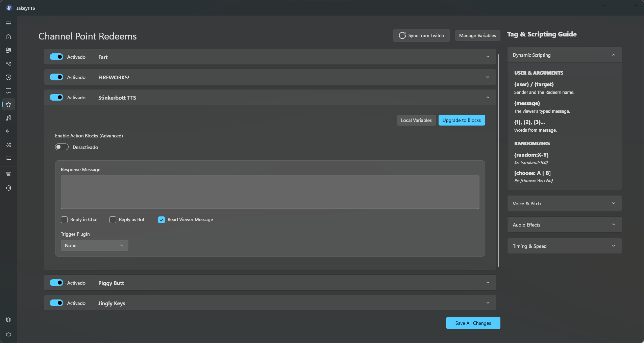Toggle the Stinkerbott TTS enabled switch
644x343 pixels.
(56, 97)
